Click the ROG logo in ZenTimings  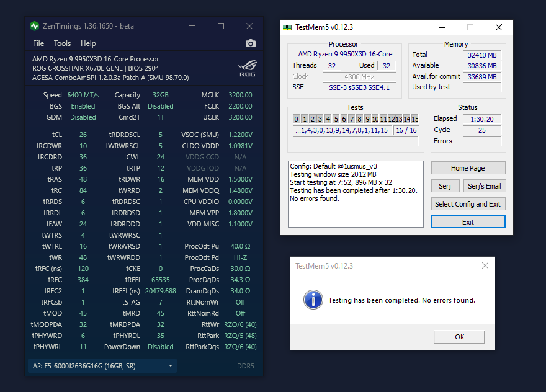point(247,66)
